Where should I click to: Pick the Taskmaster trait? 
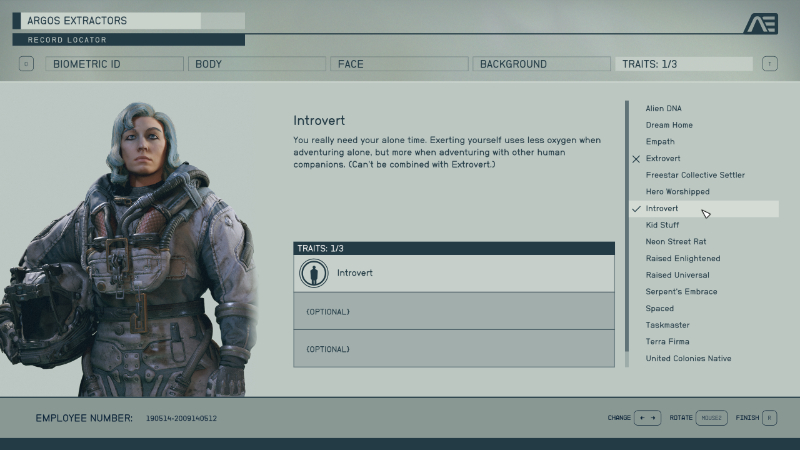[x=667, y=325]
